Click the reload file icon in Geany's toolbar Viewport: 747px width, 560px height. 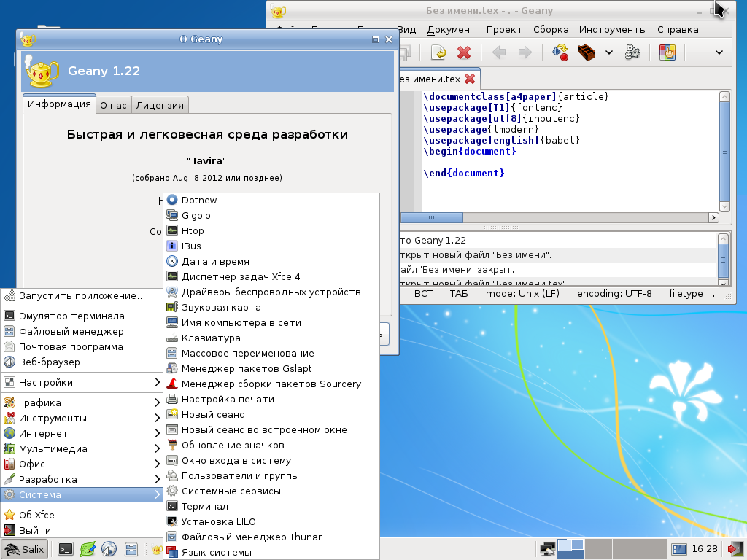(x=438, y=52)
